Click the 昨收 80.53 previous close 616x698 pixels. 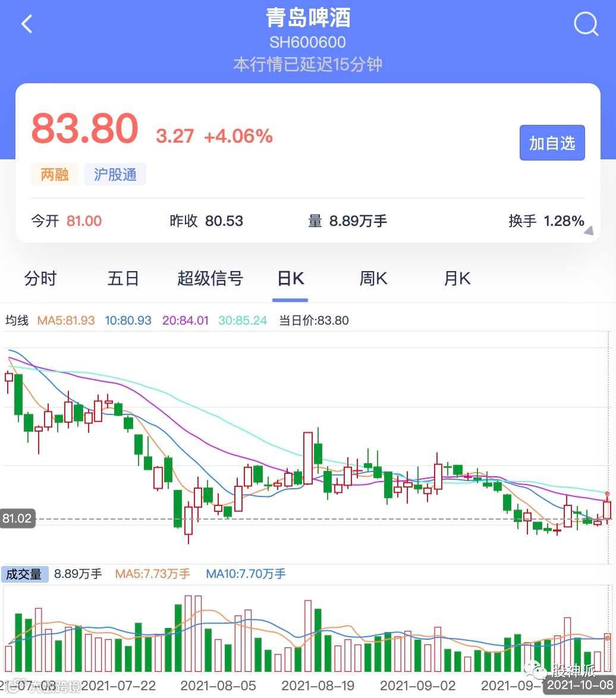point(206,221)
